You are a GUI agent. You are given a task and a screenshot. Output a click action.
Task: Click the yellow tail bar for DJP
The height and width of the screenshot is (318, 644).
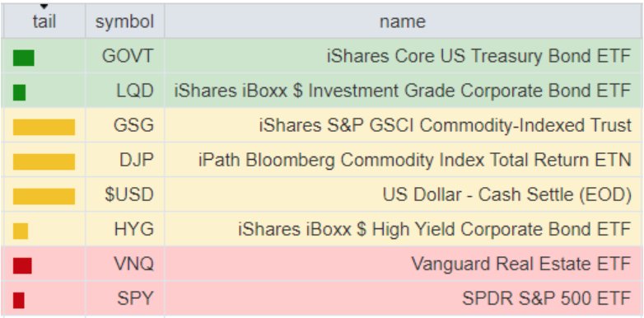click(44, 161)
